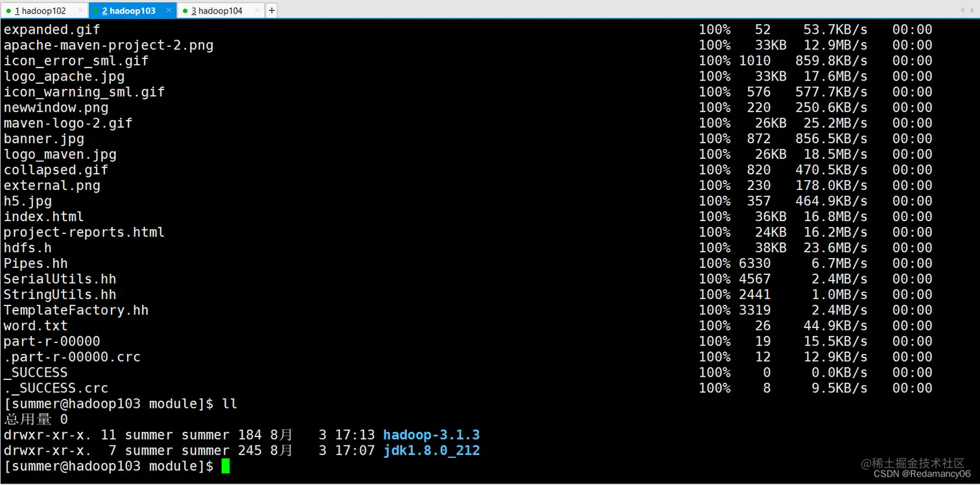Screen dimensions: 980x485
Task: Close the hadoop104 tab
Action: [257, 10]
